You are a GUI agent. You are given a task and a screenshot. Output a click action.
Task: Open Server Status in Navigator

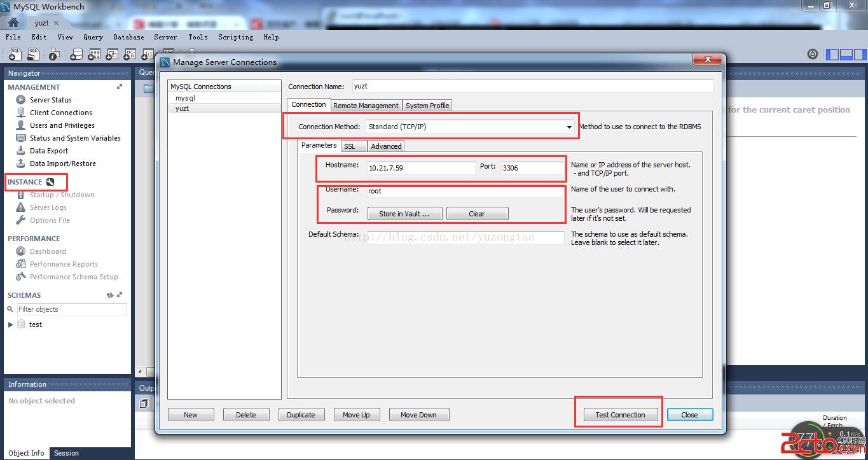(x=51, y=100)
